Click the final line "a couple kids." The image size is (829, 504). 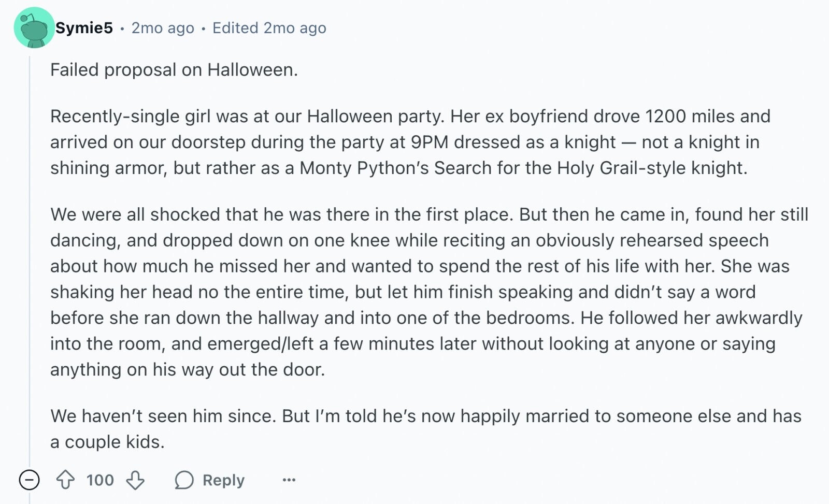[x=107, y=442]
